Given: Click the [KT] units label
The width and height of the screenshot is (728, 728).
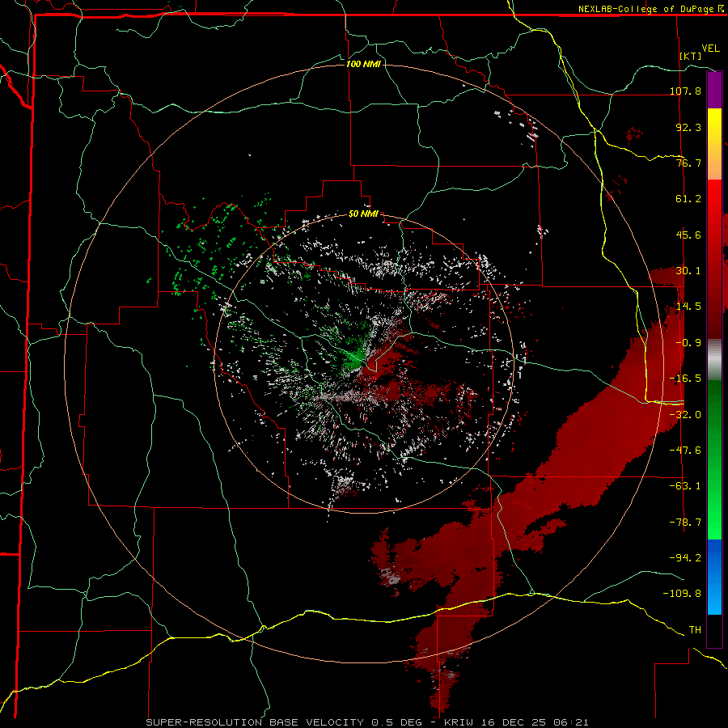Looking at the screenshot, I should tap(691, 56).
